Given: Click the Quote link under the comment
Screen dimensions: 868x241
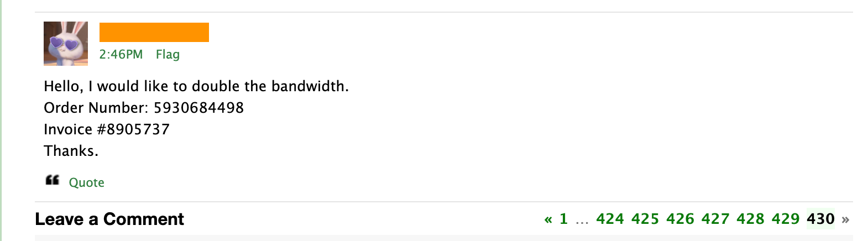Looking at the screenshot, I should [x=86, y=182].
